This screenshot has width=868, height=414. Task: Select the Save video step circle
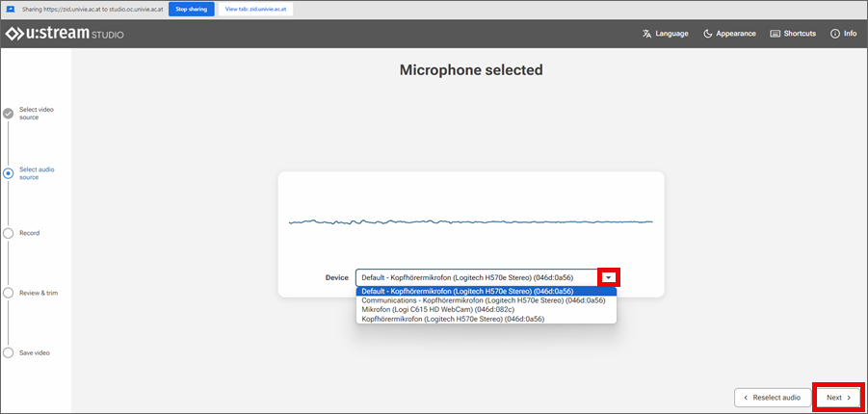[9, 353]
